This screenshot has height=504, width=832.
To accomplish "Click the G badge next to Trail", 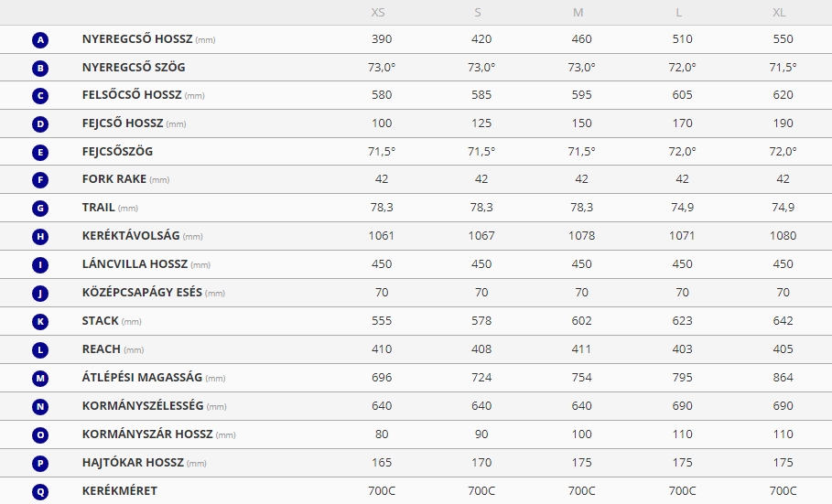I will click(39, 209).
